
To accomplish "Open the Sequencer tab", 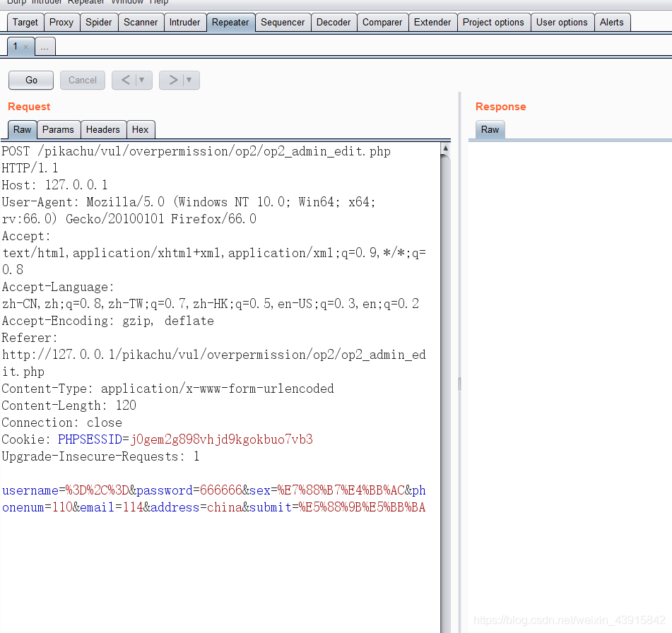I will [x=283, y=23].
